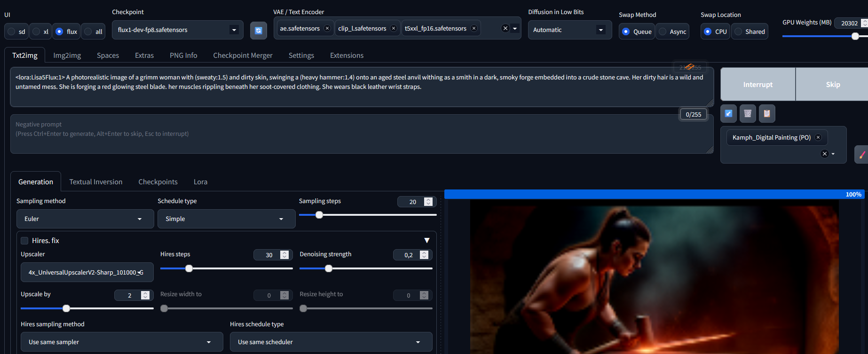
Task: Open the Sampling method dropdown
Action: pyautogui.click(x=85, y=219)
